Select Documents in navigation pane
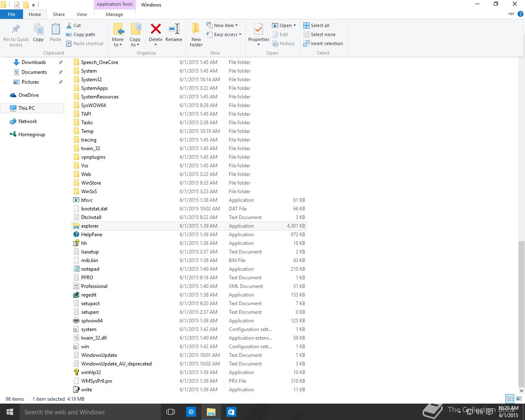Screen dimensions: 525x420 pyautogui.click(x=34, y=72)
